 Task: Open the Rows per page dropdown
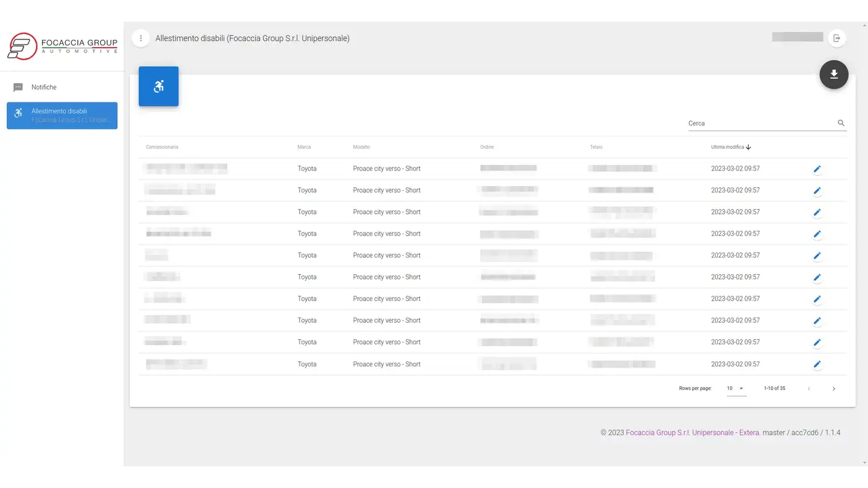(x=735, y=389)
